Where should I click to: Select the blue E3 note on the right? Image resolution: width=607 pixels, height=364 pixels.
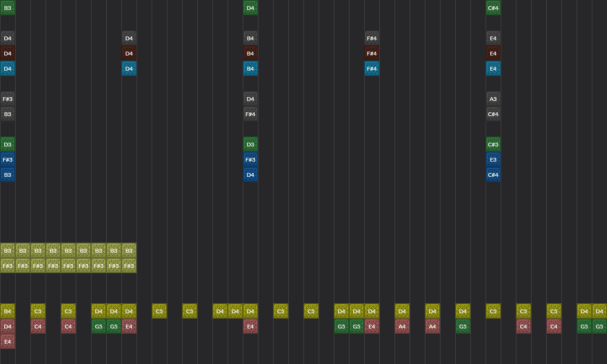click(x=493, y=159)
